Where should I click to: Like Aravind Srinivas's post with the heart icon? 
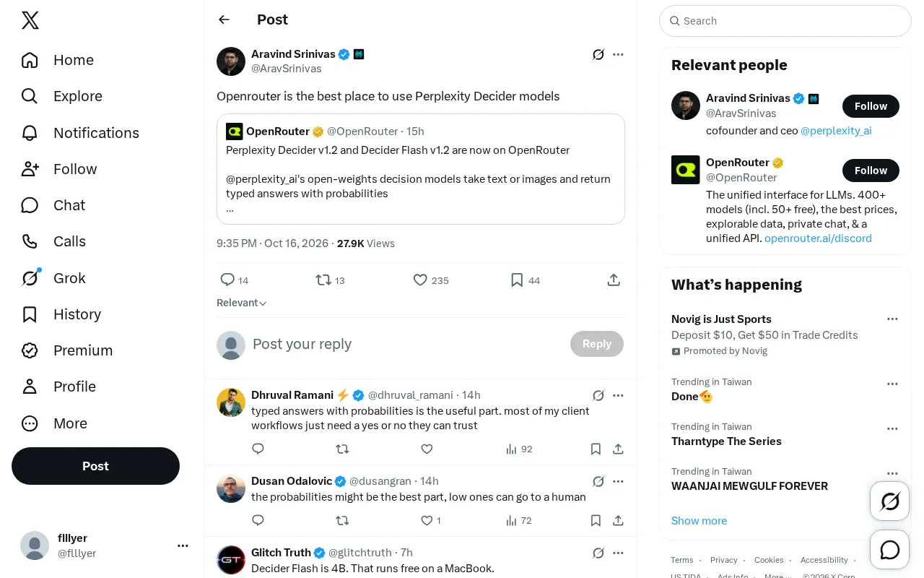[x=420, y=280]
